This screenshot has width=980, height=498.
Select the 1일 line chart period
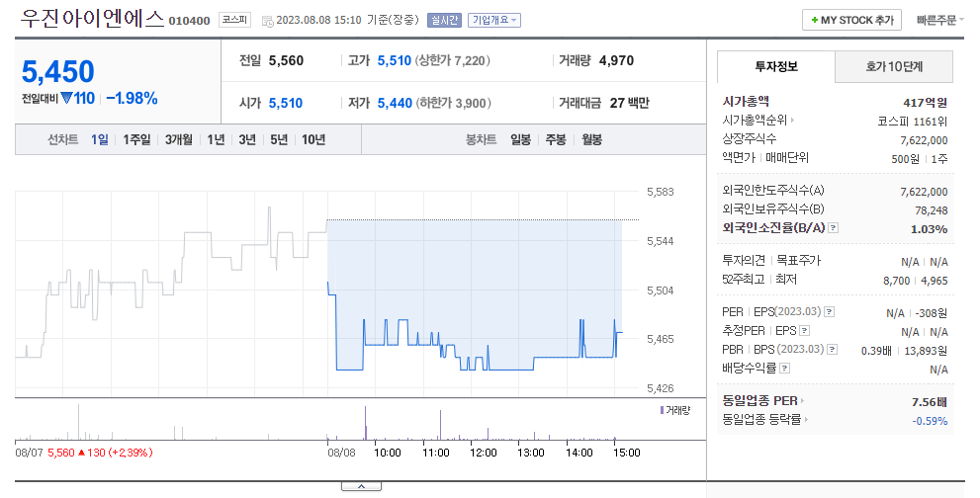99,139
